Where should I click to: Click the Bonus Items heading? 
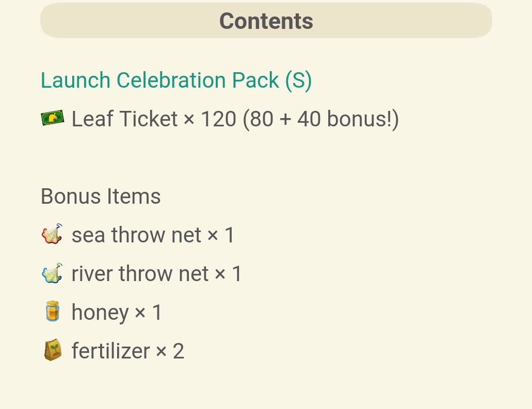(101, 197)
